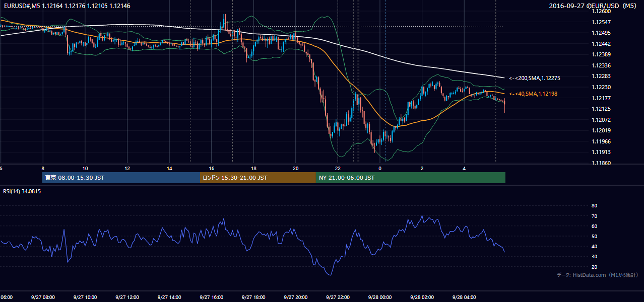Click the 9/27 18:00 bottom time label
The height and width of the screenshot is (302, 644).
[253, 297]
